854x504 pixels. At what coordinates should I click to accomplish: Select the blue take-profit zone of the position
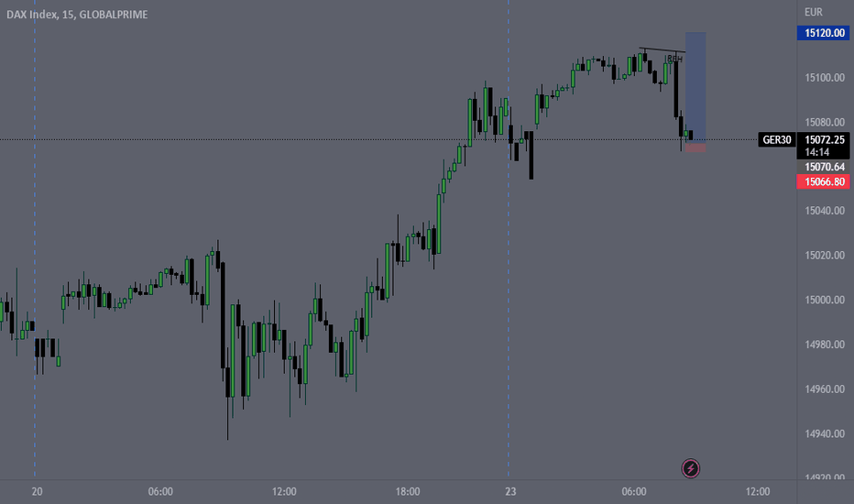695,87
